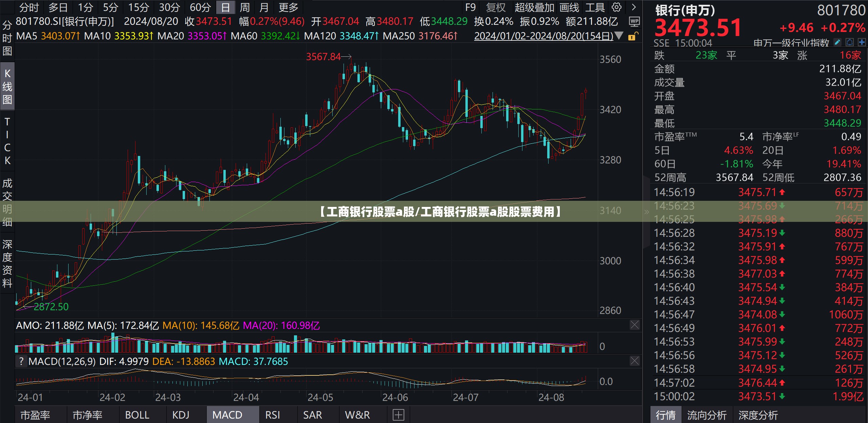This screenshot has height=423, width=868.
Task: Click the pencil edit icon
Action: [837, 42]
